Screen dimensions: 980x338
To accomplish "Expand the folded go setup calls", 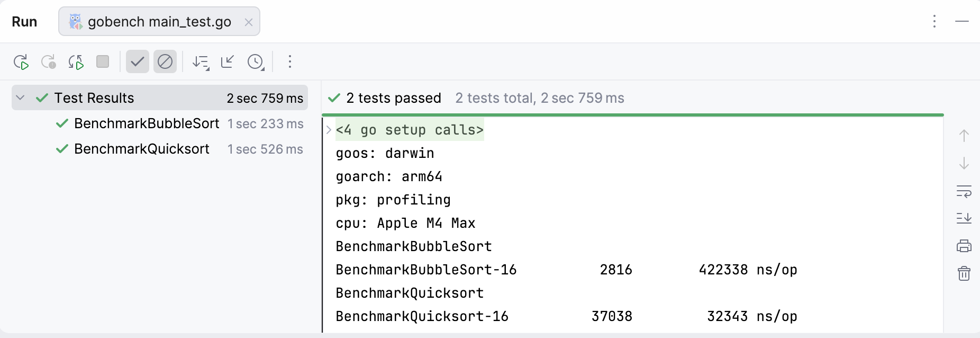I will click(329, 130).
